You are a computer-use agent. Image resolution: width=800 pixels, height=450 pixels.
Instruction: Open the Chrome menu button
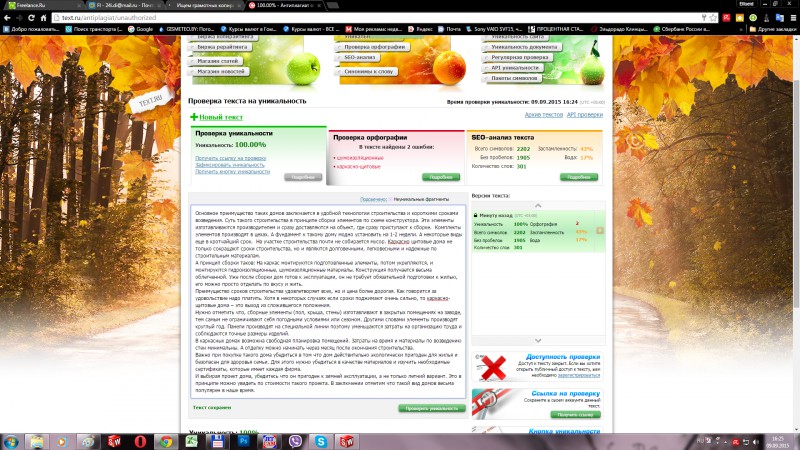point(793,18)
